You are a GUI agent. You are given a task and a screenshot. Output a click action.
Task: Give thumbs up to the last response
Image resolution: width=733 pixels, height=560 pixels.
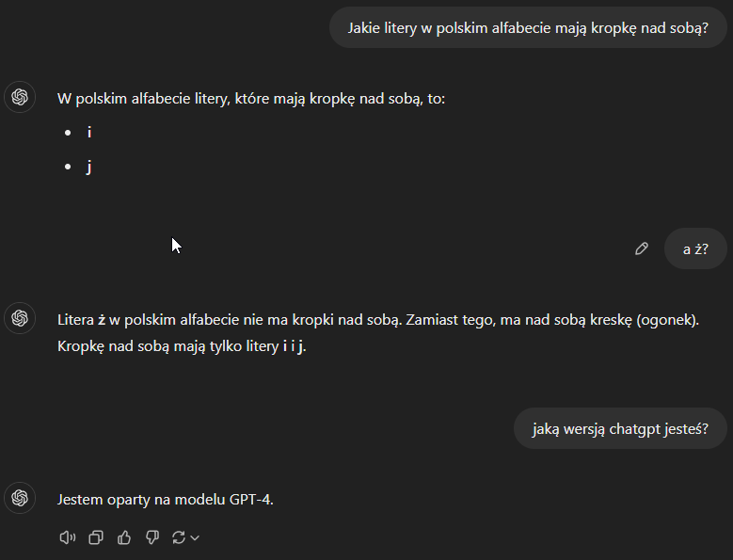(x=124, y=537)
